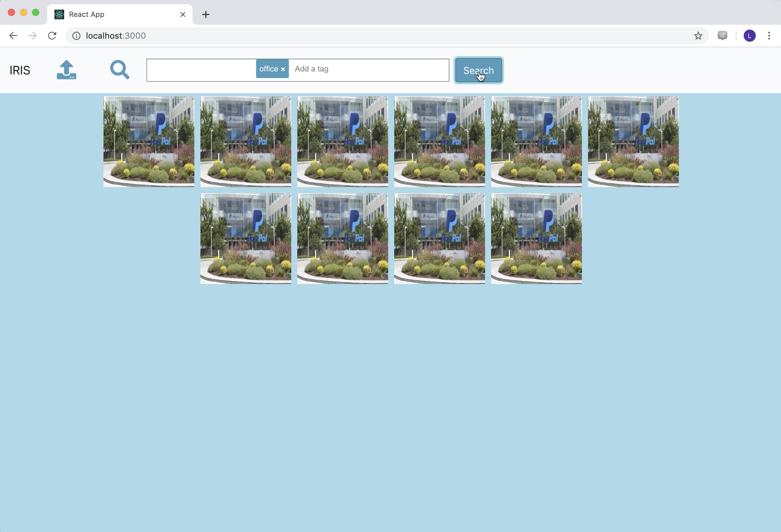The width and height of the screenshot is (781, 532).
Task: Click the upload icon next to IRIS
Action: pos(66,70)
